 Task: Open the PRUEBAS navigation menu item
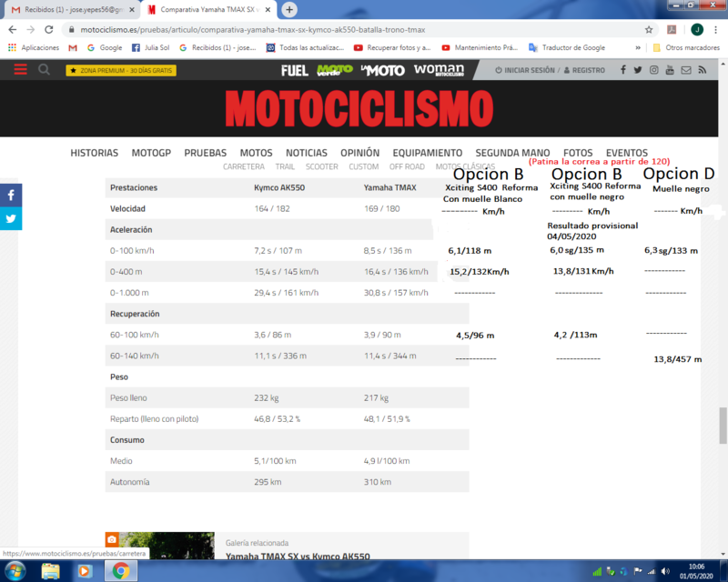[206, 153]
